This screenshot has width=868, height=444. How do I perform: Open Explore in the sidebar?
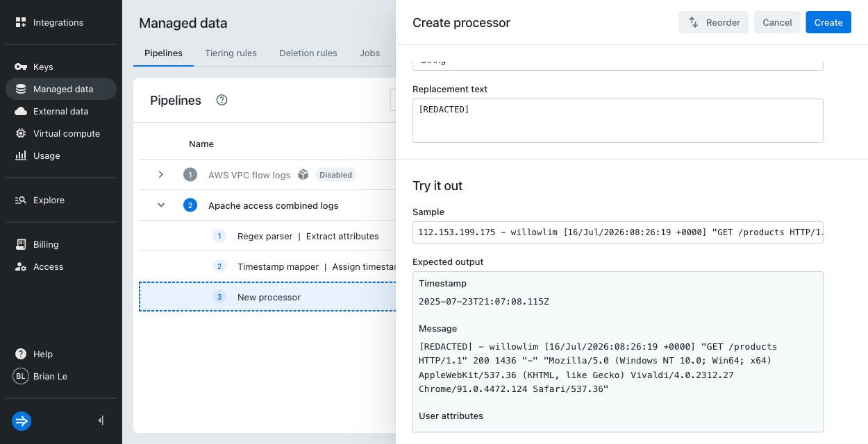coord(61,200)
